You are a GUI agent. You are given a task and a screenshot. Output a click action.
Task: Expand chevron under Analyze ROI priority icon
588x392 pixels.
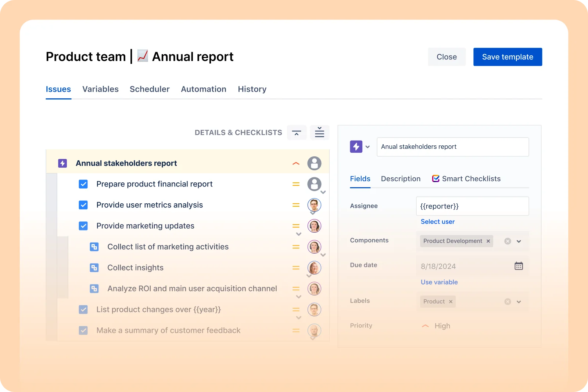click(298, 297)
